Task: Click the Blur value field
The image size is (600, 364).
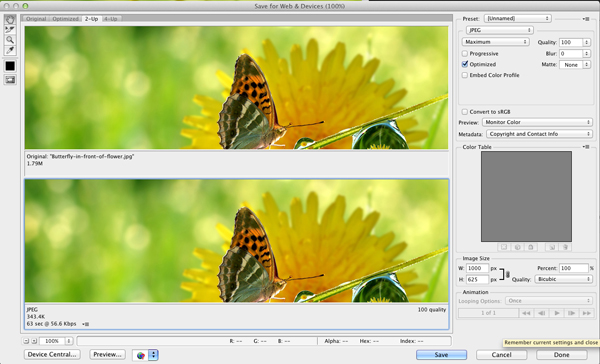Action: pyautogui.click(x=571, y=54)
